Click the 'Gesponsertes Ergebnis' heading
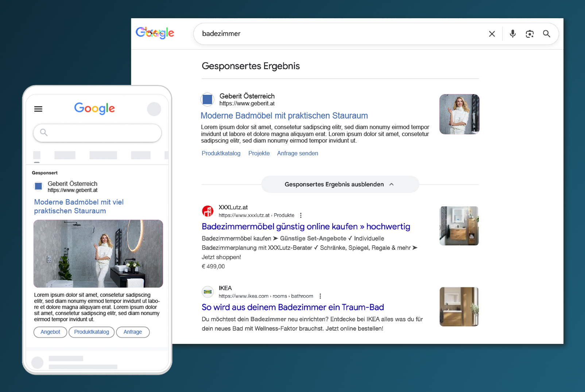Viewport: 585px width, 392px height. (x=251, y=66)
